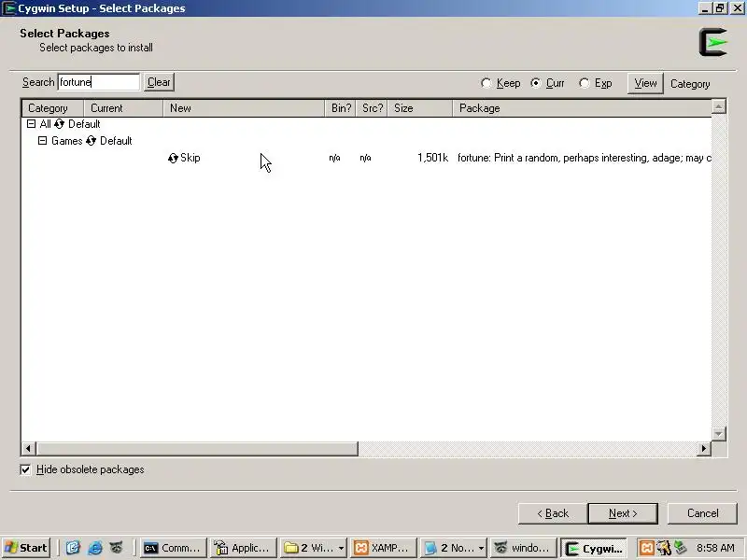The height and width of the screenshot is (560, 747).
Task: Launch Internet Explorer from quick launch
Action: (95, 548)
